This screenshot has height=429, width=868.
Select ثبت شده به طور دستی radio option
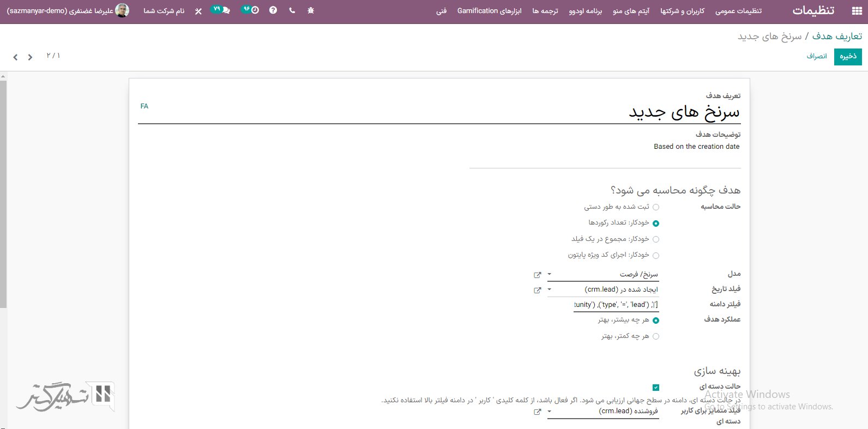pyautogui.click(x=656, y=207)
